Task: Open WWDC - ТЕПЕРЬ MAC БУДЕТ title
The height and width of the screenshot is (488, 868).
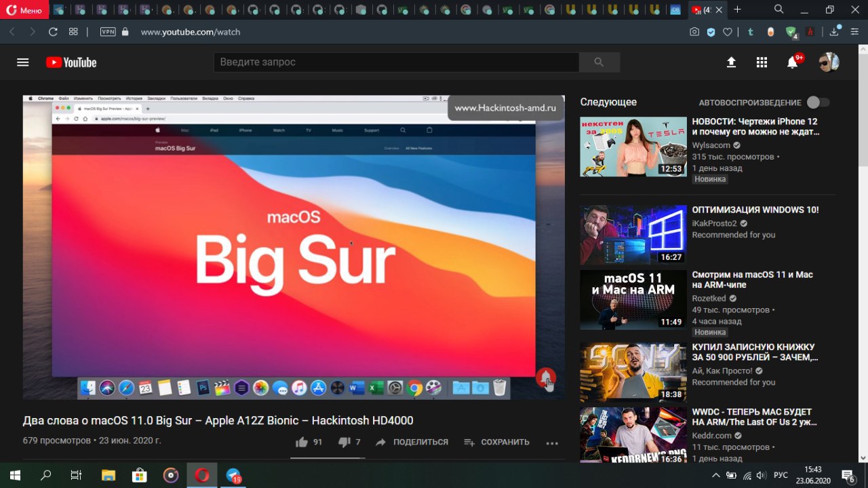Action: (755, 417)
